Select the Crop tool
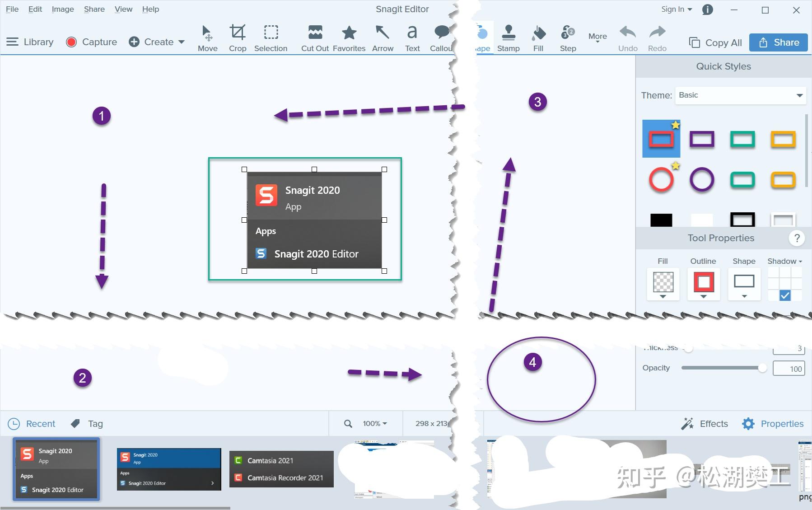This screenshot has height=510, width=812. point(238,38)
